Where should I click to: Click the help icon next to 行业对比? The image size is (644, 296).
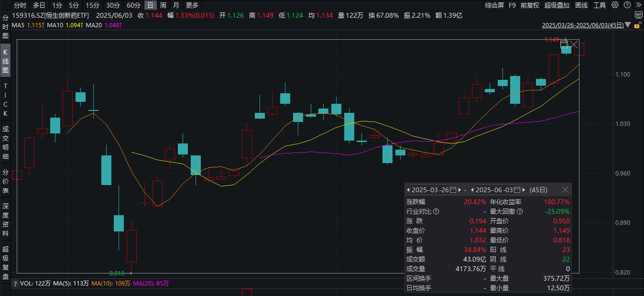click(x=436, y=211)
